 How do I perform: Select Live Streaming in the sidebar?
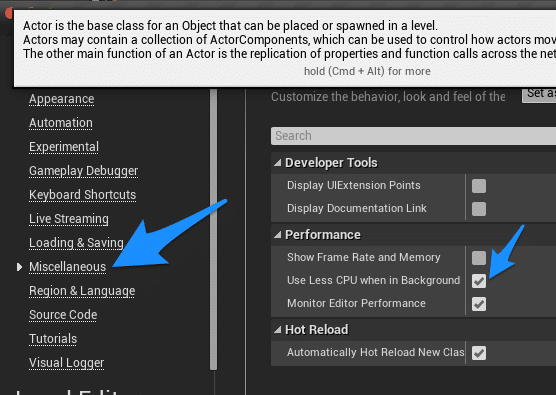tap(69, 219)
